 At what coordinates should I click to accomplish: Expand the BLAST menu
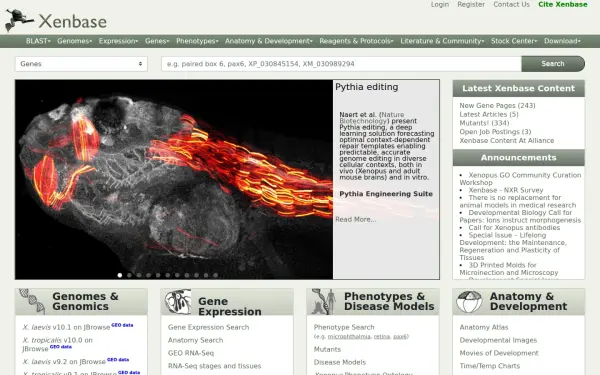pos(38,41)
